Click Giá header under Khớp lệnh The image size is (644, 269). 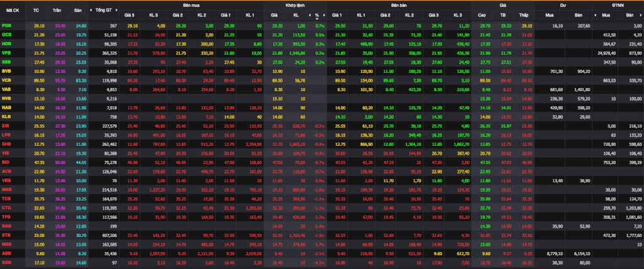click(274, 15)
